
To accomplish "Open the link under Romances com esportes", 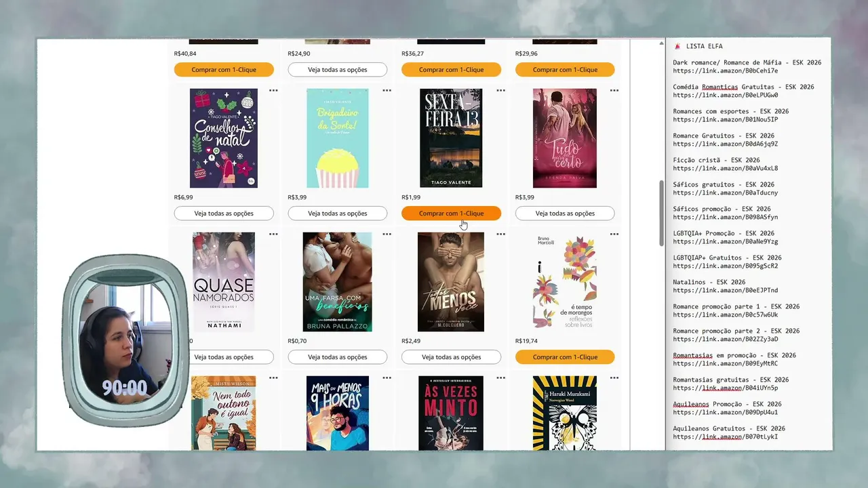I will pos(726,119).
